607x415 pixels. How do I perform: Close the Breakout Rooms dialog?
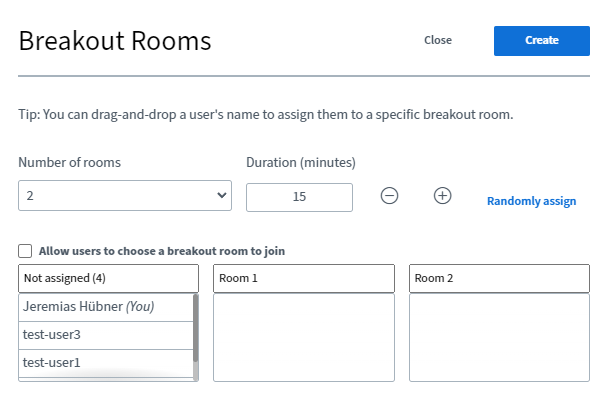438,40
